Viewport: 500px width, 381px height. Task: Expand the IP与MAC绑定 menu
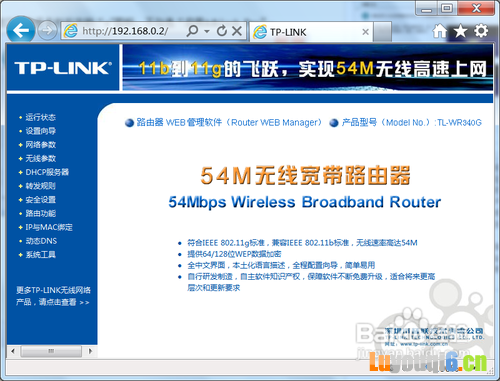coord(49,227)
